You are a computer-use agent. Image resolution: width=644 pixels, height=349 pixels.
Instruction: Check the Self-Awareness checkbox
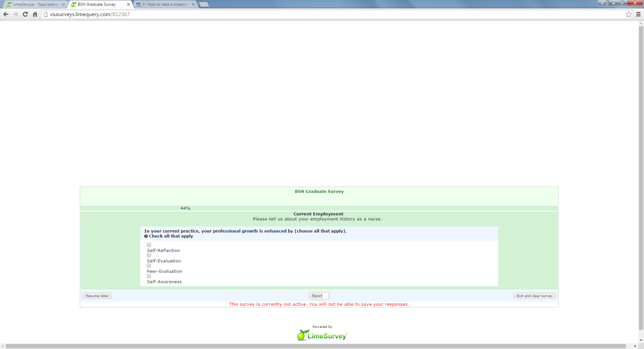(x=149, y=276)
